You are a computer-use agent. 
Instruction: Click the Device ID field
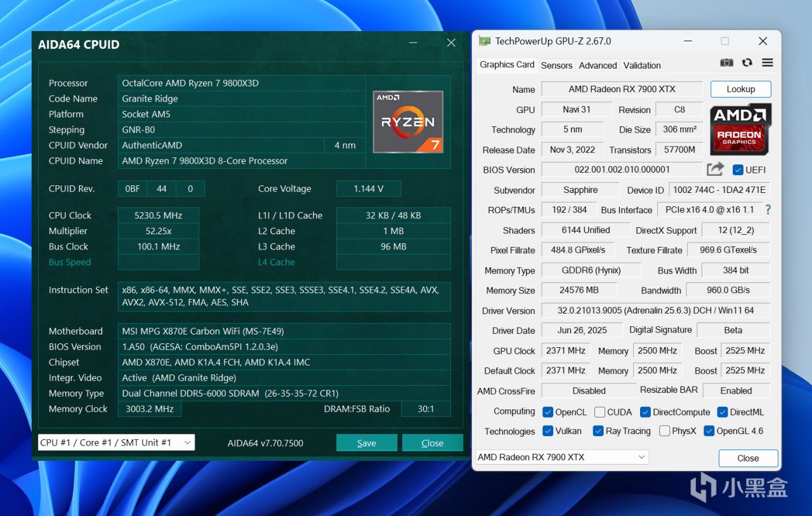pos(719,190)
